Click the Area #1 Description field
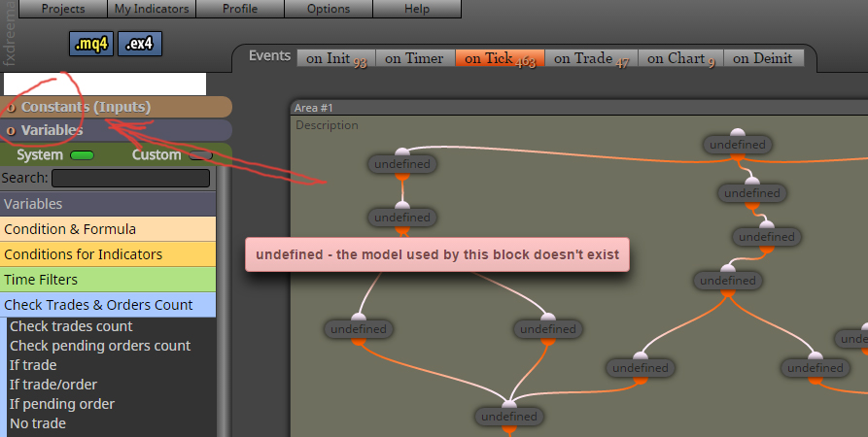 [327, 125]
